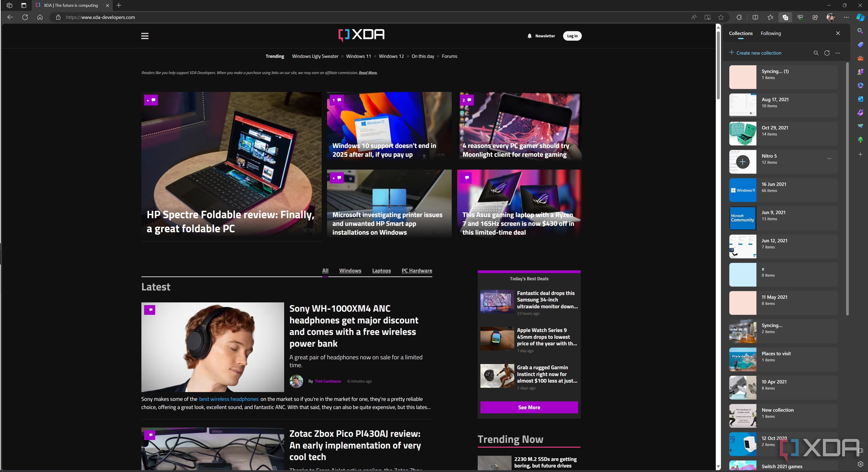Open Browser essentials heart icon
868x472 pixels.
800,17
